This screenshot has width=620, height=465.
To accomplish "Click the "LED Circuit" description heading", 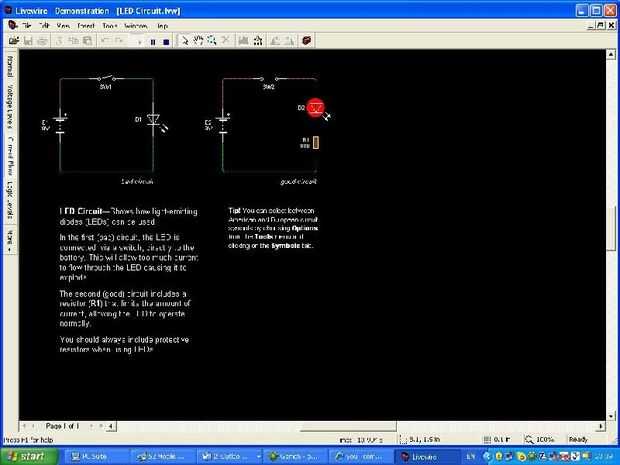I will click(81, 211).
